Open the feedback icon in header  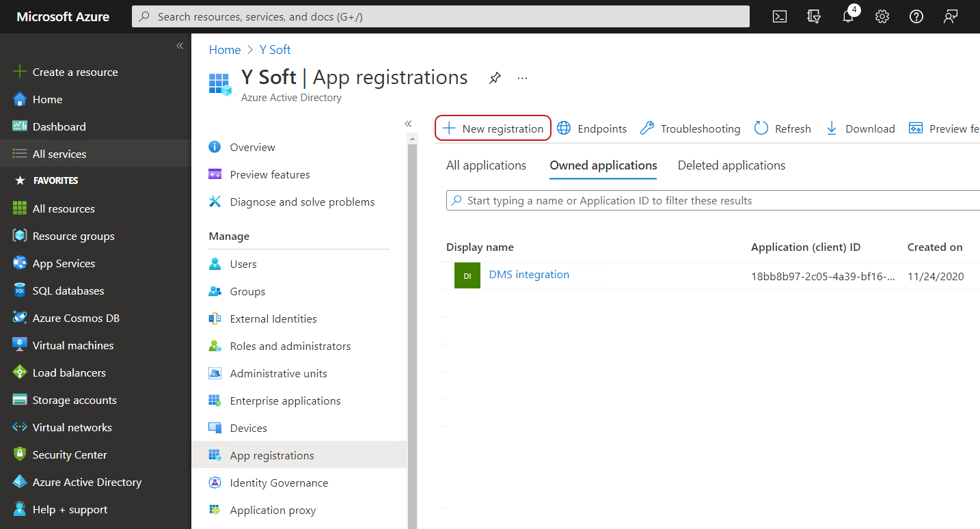951,16
